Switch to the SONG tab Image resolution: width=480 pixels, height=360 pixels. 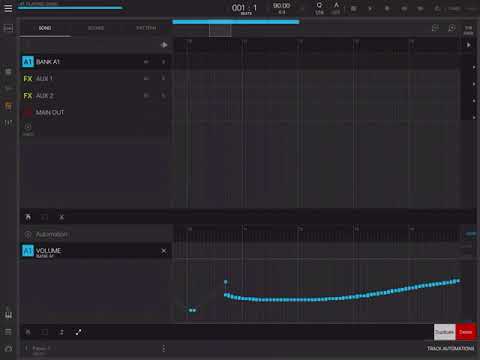point(45,28)
